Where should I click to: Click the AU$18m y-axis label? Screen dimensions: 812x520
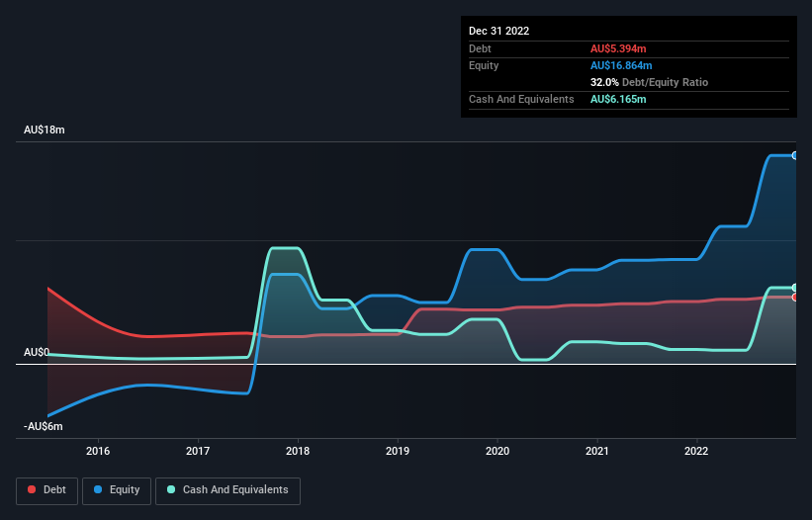click(45, 130)
